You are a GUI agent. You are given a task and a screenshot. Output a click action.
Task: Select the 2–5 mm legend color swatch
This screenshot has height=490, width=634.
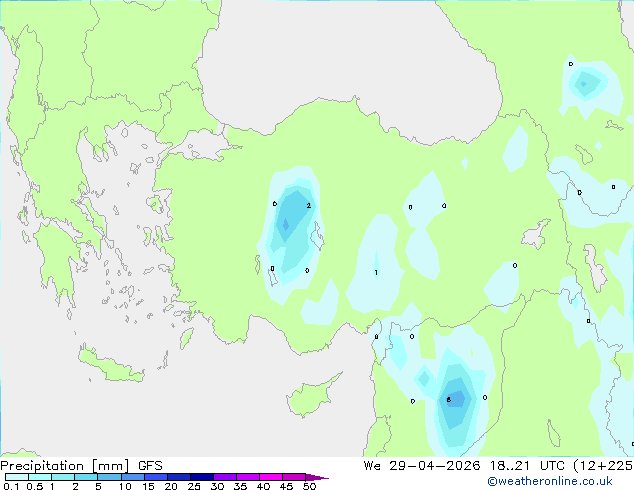click(x=86, y=477)
